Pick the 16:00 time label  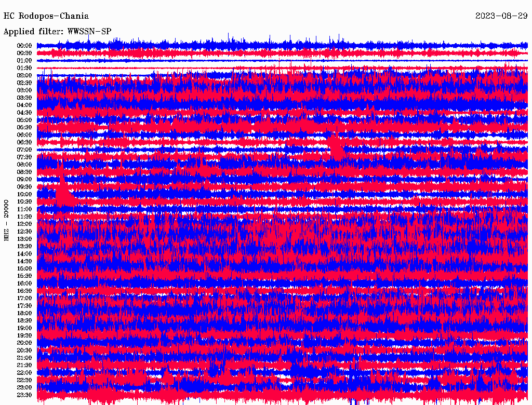point(24,283)
